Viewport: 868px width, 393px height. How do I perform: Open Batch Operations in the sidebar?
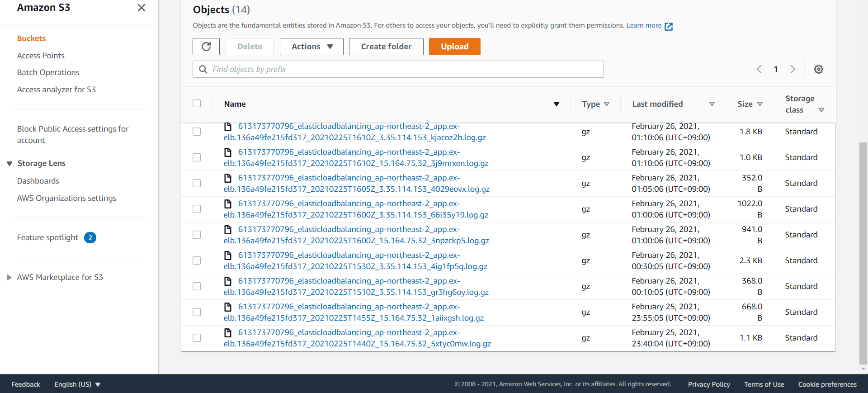point(48,72)
